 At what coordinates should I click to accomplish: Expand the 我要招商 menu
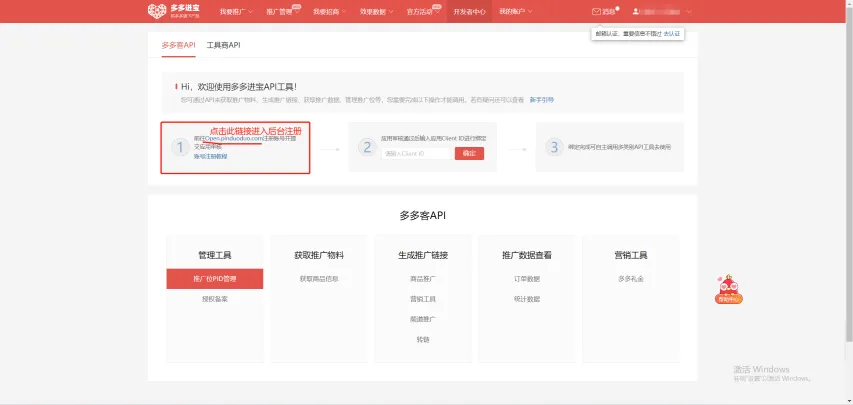coord(329,11)
